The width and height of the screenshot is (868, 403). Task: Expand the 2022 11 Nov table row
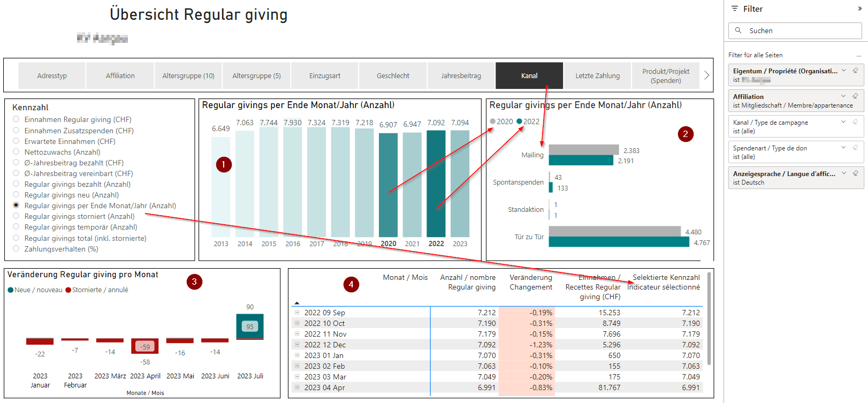pos(297,333)
